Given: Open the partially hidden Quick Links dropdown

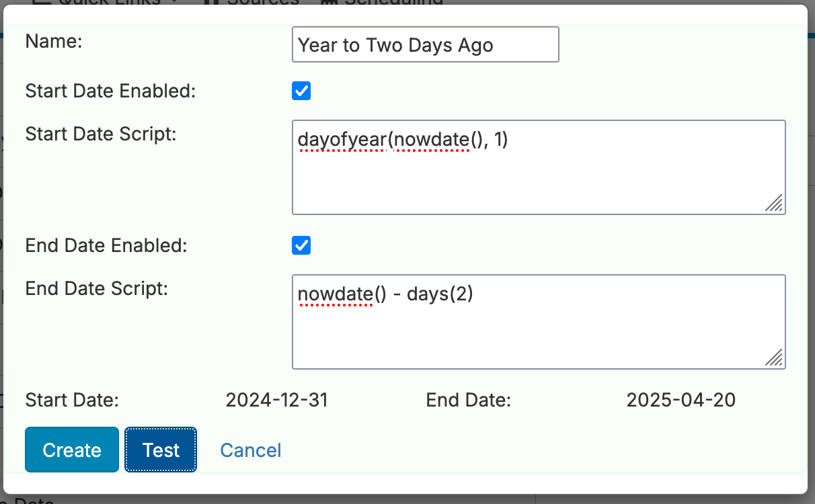Looking at the screenshot, I should (x=108, y=2).
